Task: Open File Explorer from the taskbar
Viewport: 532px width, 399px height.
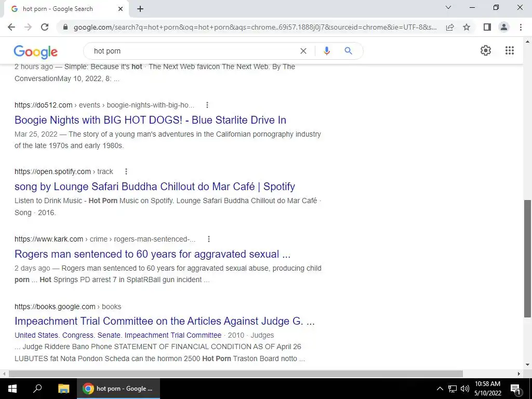Action: coord(63,389)
